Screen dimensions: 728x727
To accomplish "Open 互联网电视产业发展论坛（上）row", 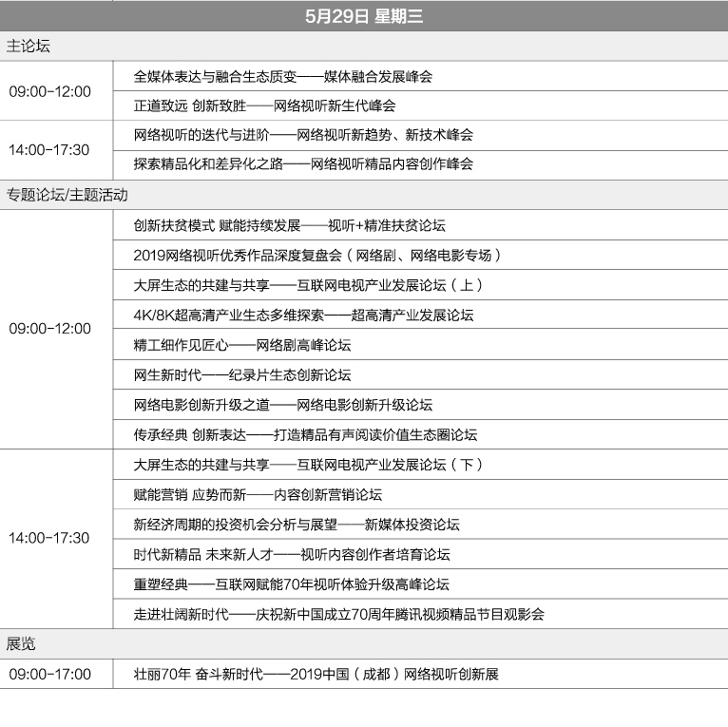I will [x=310, y=285].
